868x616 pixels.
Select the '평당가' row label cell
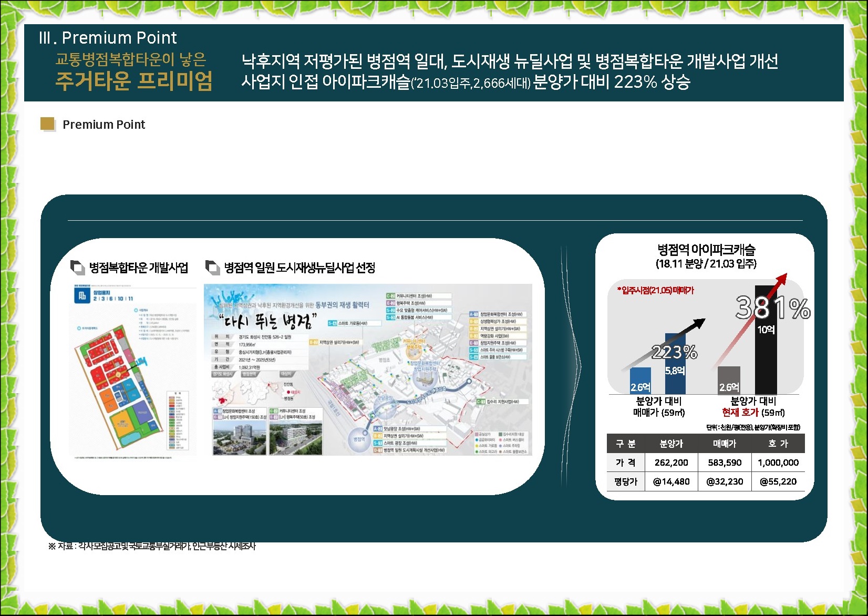tap(626, 481)
